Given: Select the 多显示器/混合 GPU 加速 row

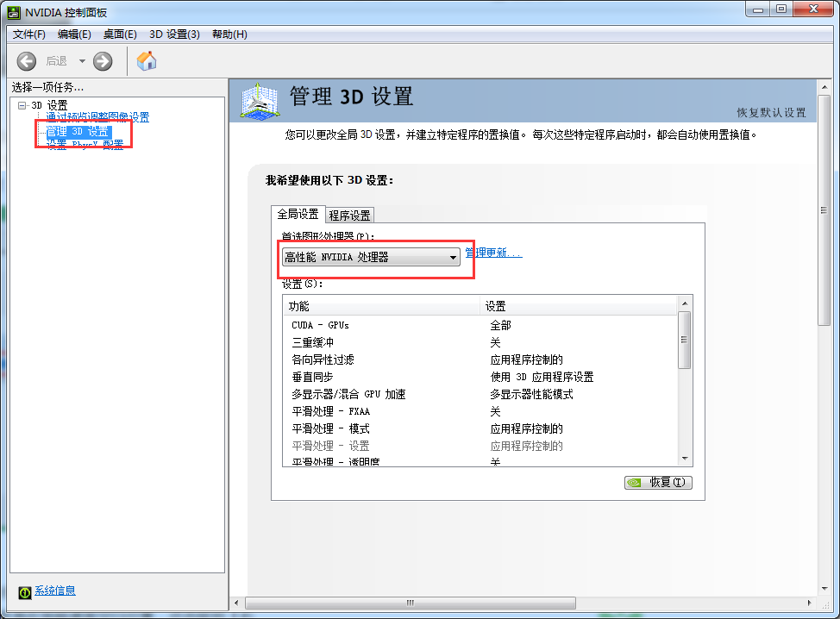Looking at the screenshot, I should [481, 394].
